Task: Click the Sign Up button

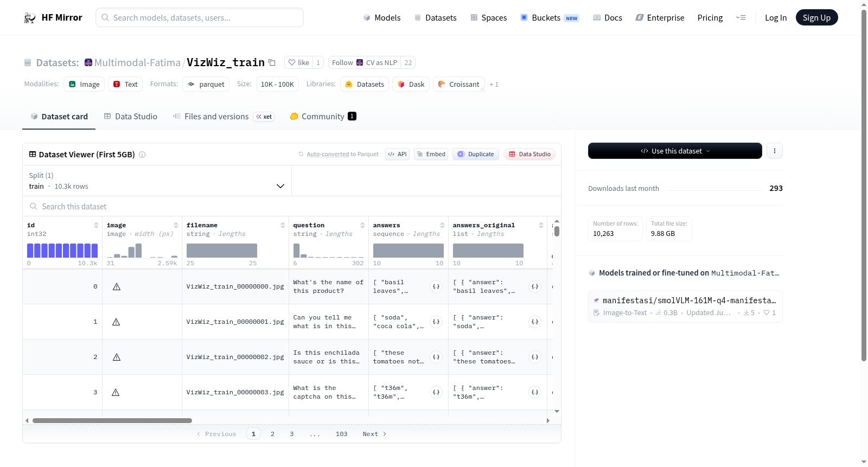Action: [x=817, y=18]
